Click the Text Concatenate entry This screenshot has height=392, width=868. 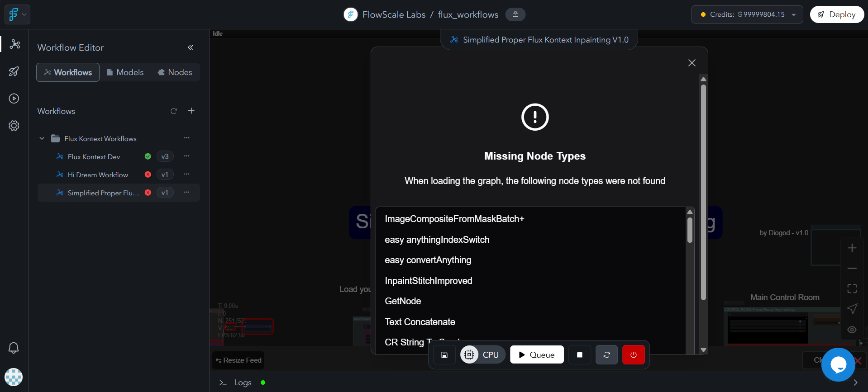(x=420, y=322)
